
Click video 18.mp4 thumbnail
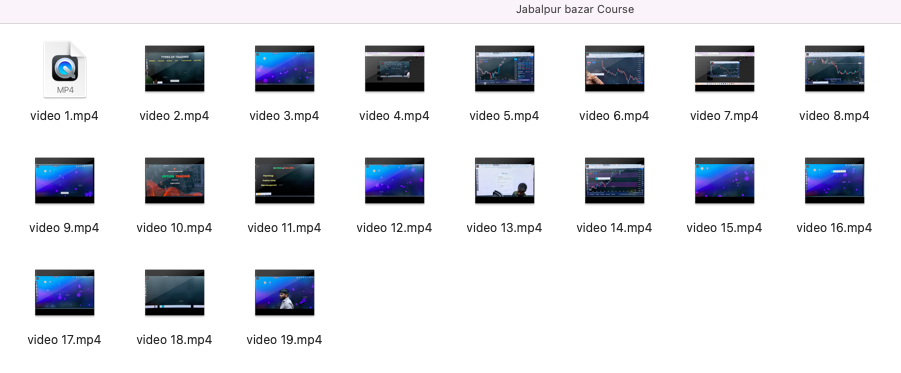[x=174, y=293]
